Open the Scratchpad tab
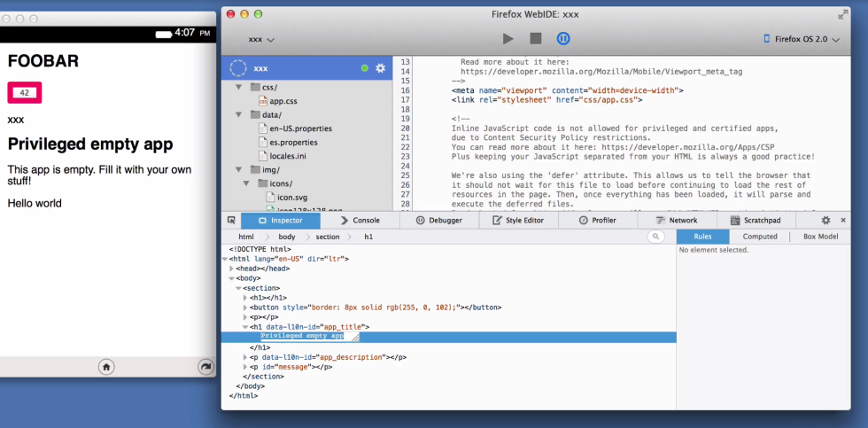 click(756, 221)
